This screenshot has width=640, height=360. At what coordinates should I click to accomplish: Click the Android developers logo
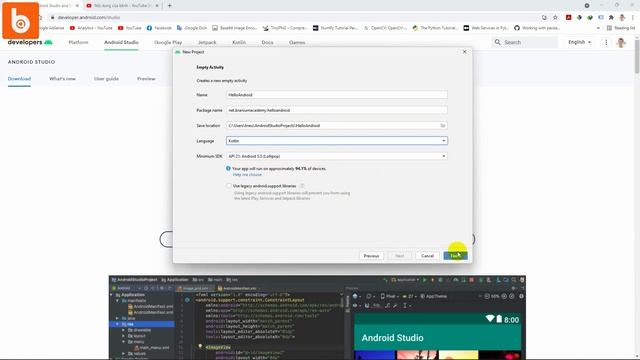click(30, 42)
